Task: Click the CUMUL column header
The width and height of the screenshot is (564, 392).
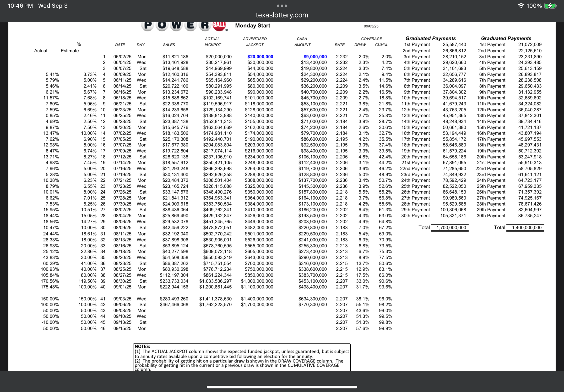Action: pos(382,45)
